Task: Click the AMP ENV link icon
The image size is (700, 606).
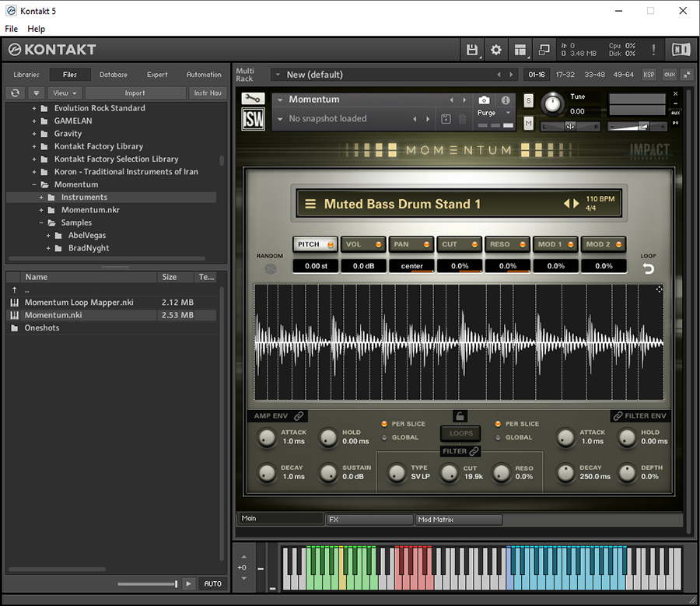Action: (x=299, y=415)
